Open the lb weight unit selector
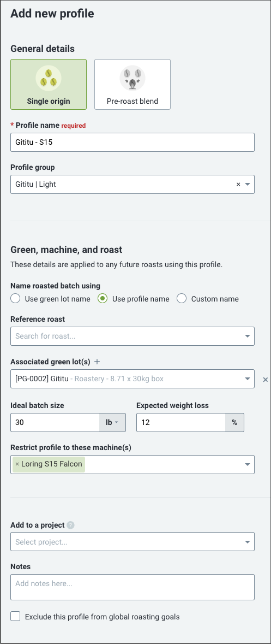271x644 pixels. pyautogui.click(x=112, y=422)
